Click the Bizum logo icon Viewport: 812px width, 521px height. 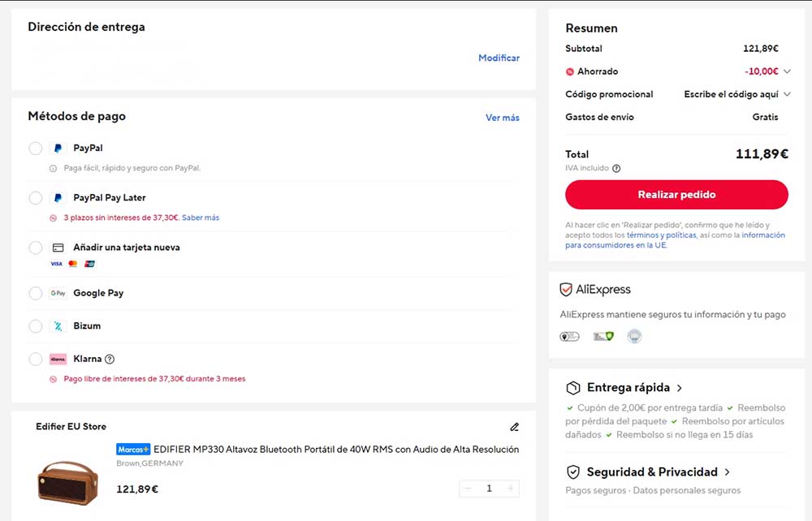coord(58,326)
